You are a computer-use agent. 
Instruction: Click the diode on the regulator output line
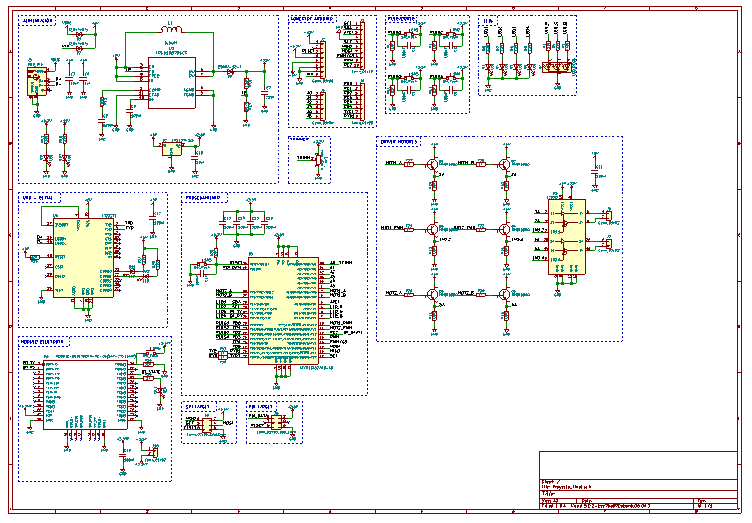231,72
